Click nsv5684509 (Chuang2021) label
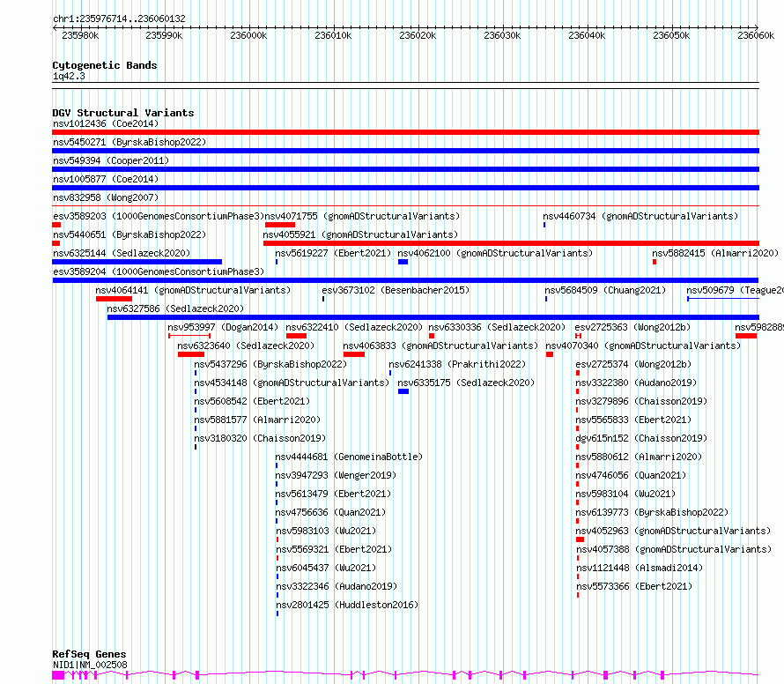 (x=605, y=290)
